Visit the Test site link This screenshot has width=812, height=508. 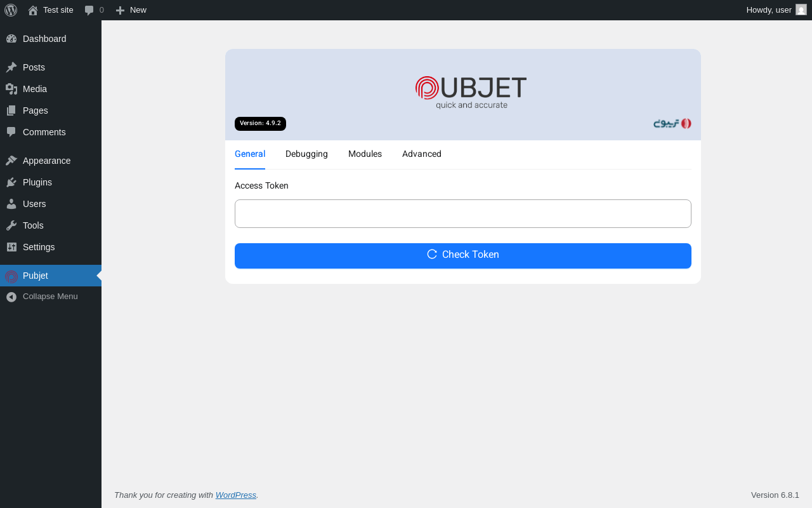pyautogui.click(x=51, y=10)
